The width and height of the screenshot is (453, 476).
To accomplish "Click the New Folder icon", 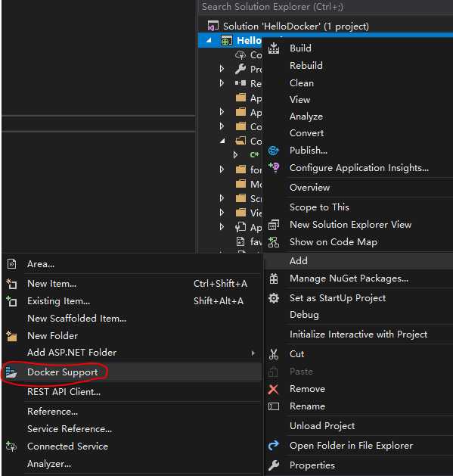I will click(11, 336).
